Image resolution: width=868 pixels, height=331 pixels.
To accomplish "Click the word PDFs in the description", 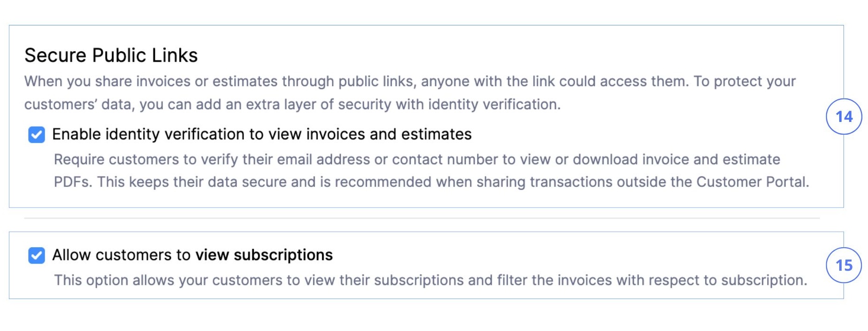I will coord(72,182).
